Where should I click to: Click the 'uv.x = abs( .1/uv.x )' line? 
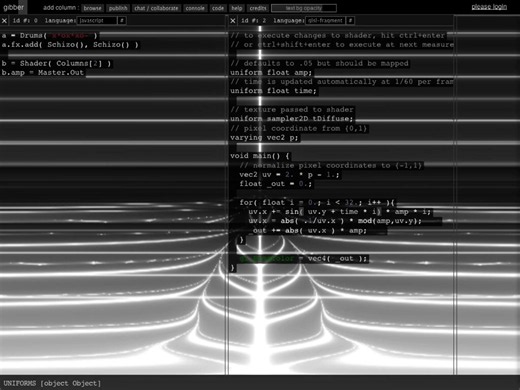click(335, 221)
